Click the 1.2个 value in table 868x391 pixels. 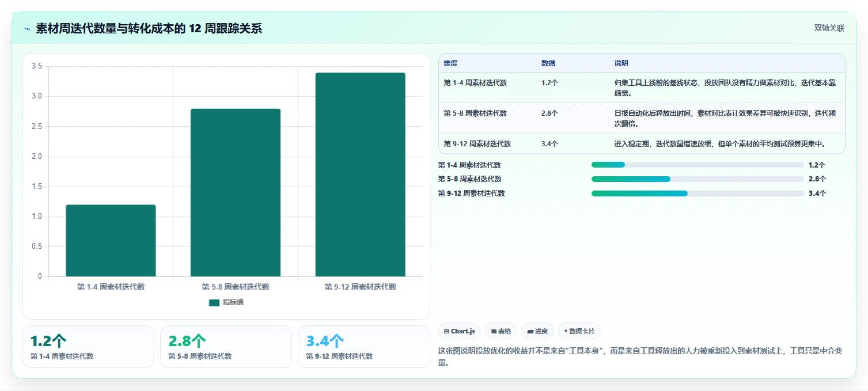point(549,83)
